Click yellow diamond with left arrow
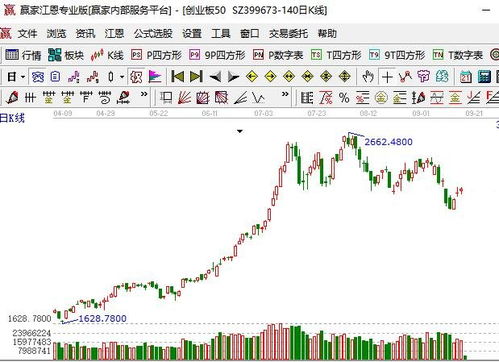Screen dimensions: 499x362 click(x=252, y=77)
